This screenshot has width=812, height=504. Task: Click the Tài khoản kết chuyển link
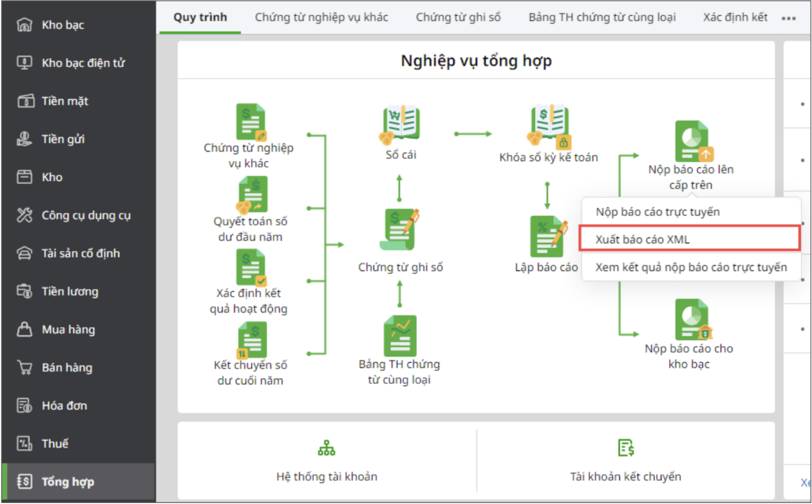tap(626, 476)
